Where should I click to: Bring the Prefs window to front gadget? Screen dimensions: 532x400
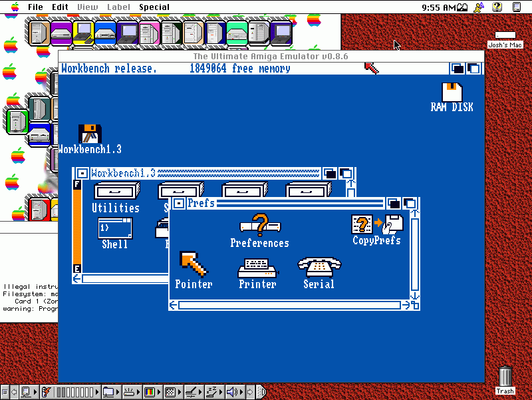pos(410,204)
